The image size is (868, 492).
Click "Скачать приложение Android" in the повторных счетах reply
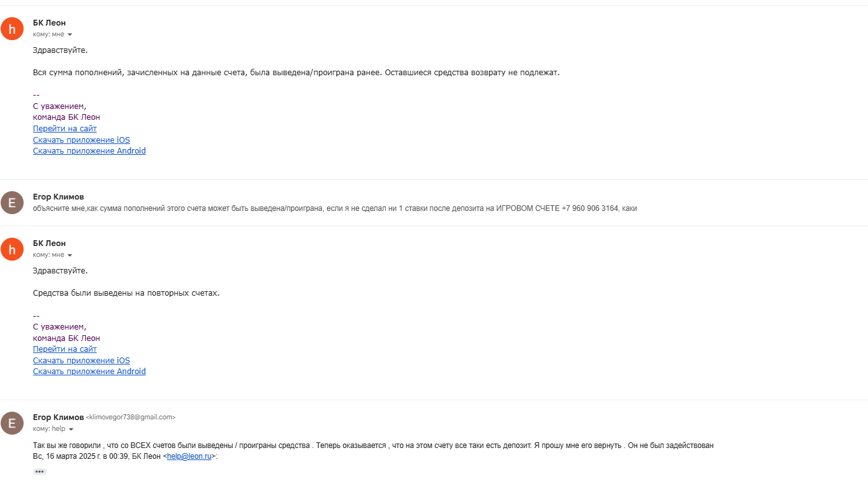[x=89, y=372]
